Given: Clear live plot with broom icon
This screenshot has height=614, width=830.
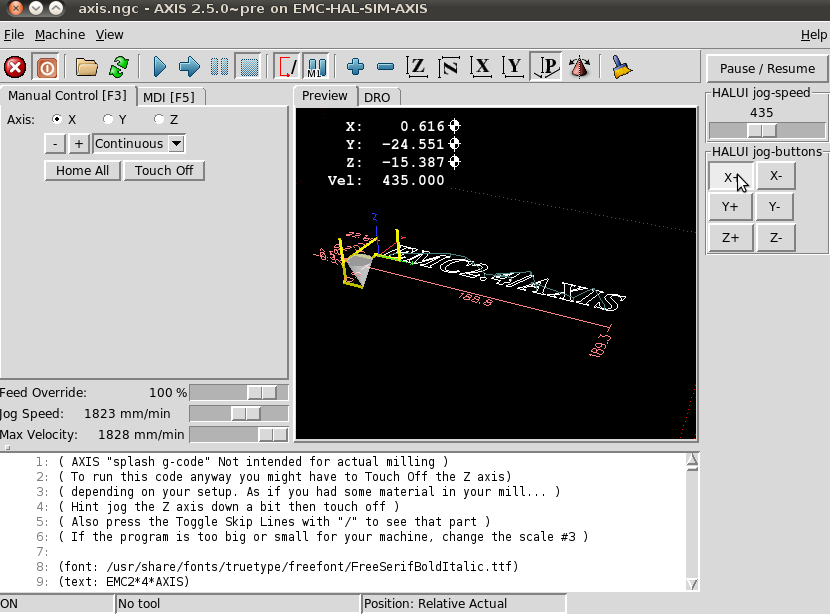Looking at the screenshot, I should 621,67.
